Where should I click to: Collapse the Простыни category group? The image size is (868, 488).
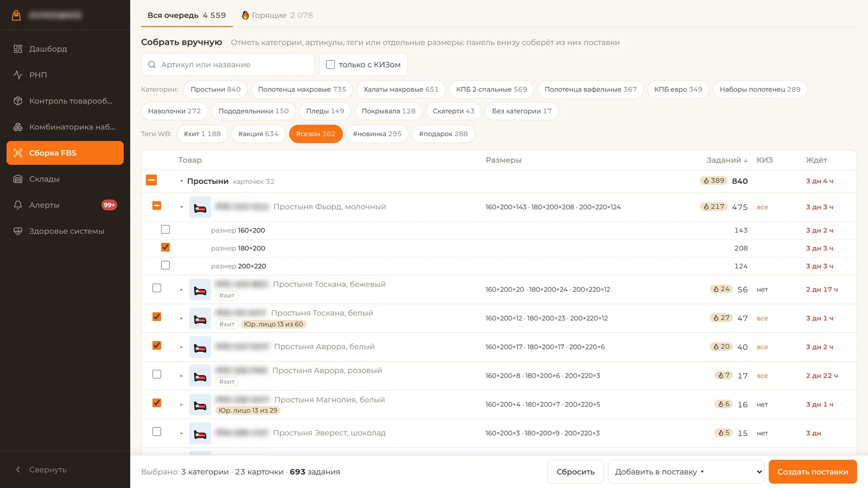click(x=181, y=182)
